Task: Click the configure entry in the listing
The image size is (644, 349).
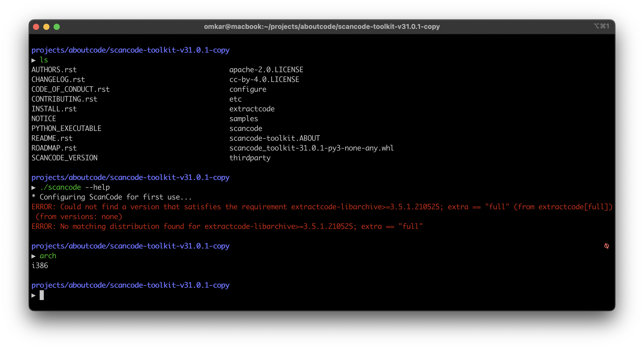Action: tap(248, 89)
